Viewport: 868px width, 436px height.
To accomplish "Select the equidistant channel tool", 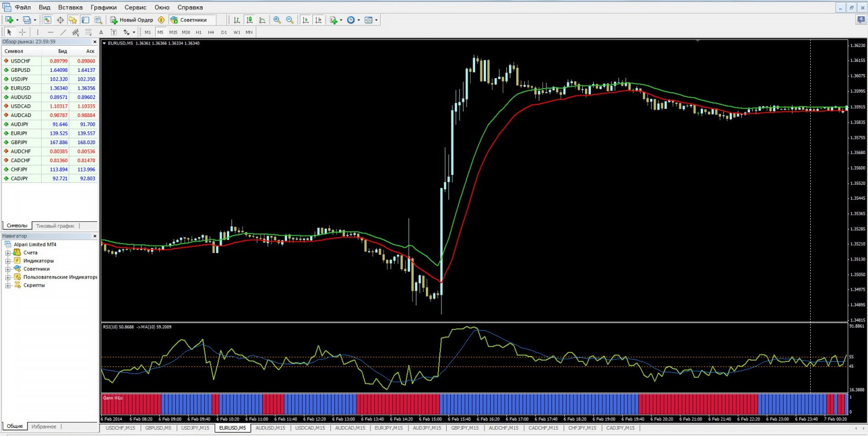I will (76, 32).
